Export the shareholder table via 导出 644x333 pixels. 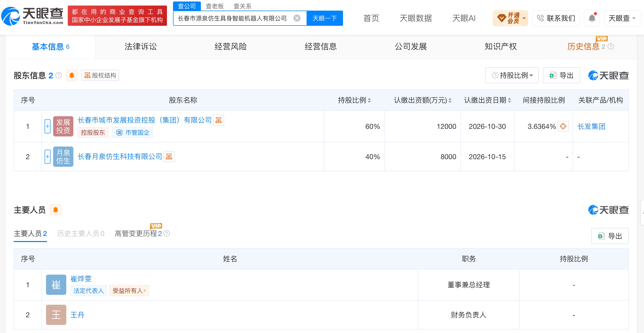pyautogui.click(x=562, y=75)
